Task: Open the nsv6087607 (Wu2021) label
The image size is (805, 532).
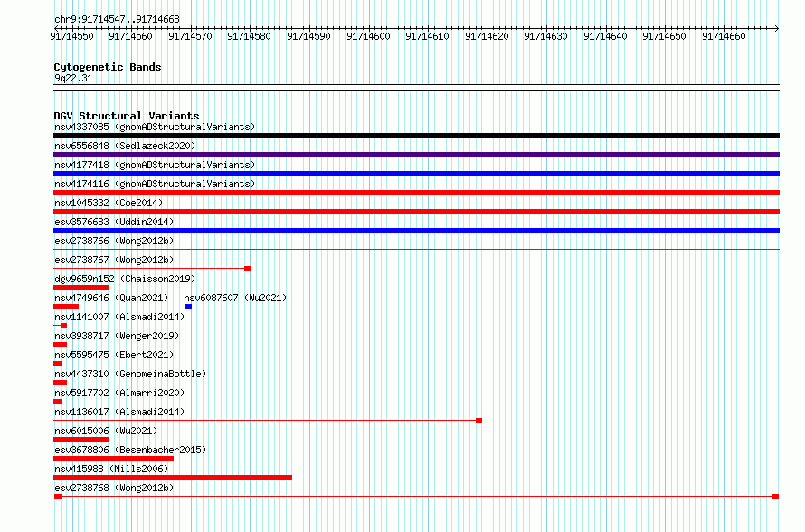Action: (x=235, y=298)
